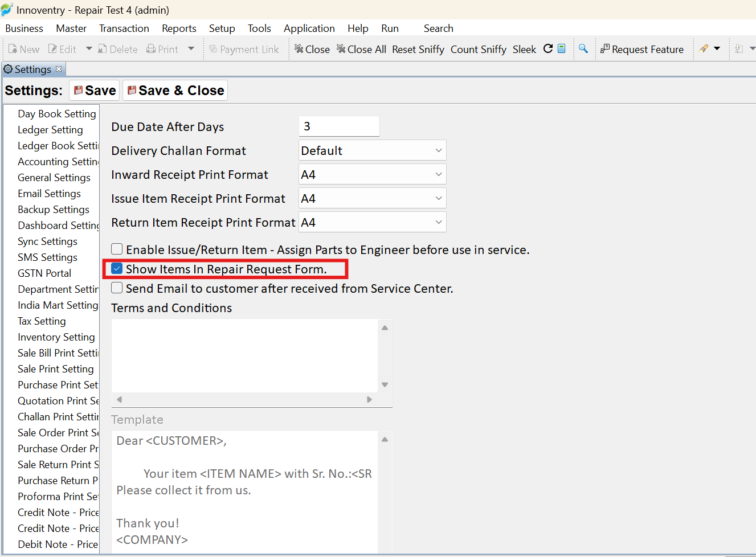This screenshot has width=756, height=557.
Task: Open the Delivery Challan Format dropdown
Action: [373, 150]
